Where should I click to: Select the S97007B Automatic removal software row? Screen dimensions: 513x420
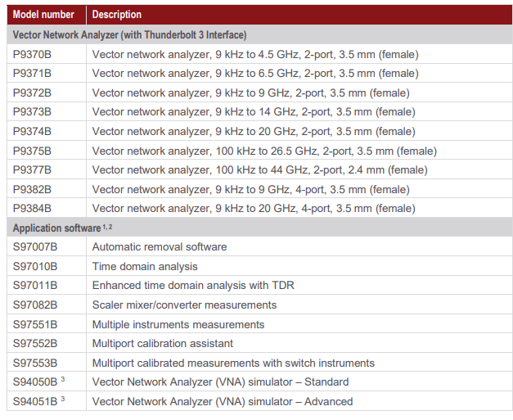pos(259,246)
